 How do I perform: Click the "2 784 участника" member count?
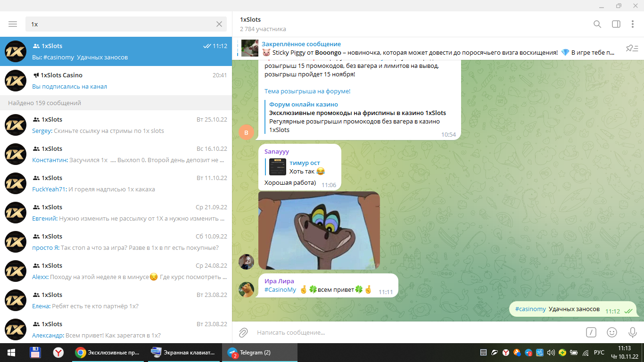pos(263,29)
